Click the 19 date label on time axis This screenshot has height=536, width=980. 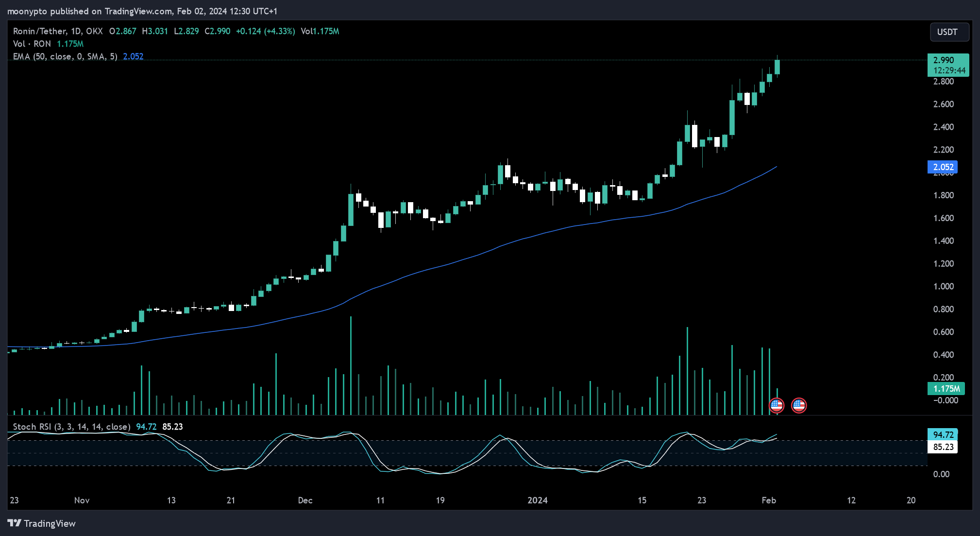[x=440, y=500]
